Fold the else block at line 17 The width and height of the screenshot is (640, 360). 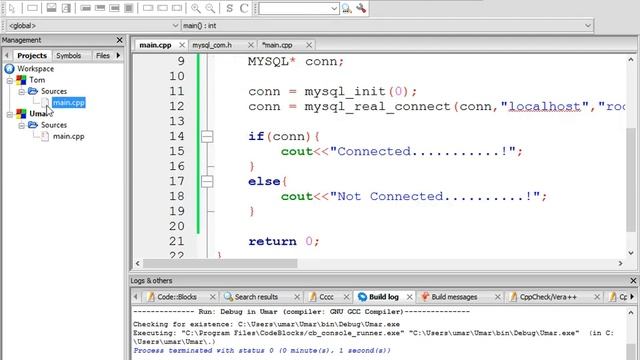click(207, 181)
